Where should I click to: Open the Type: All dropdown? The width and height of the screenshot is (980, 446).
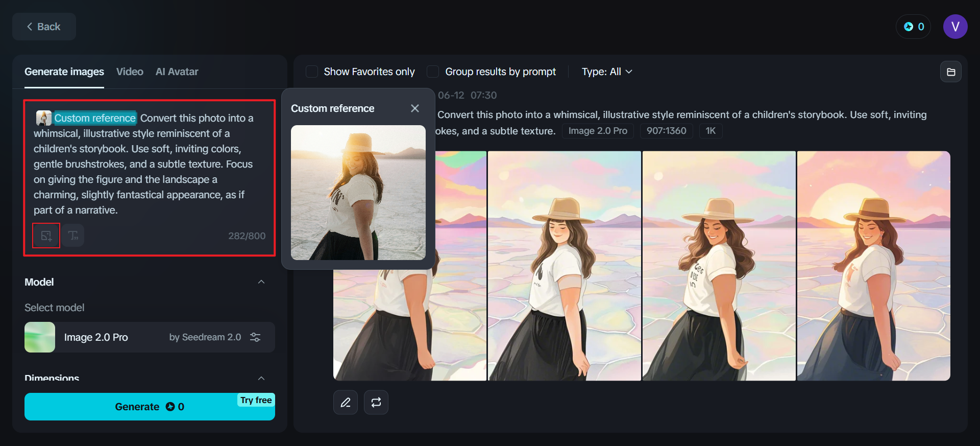click(x=607, y=72)
